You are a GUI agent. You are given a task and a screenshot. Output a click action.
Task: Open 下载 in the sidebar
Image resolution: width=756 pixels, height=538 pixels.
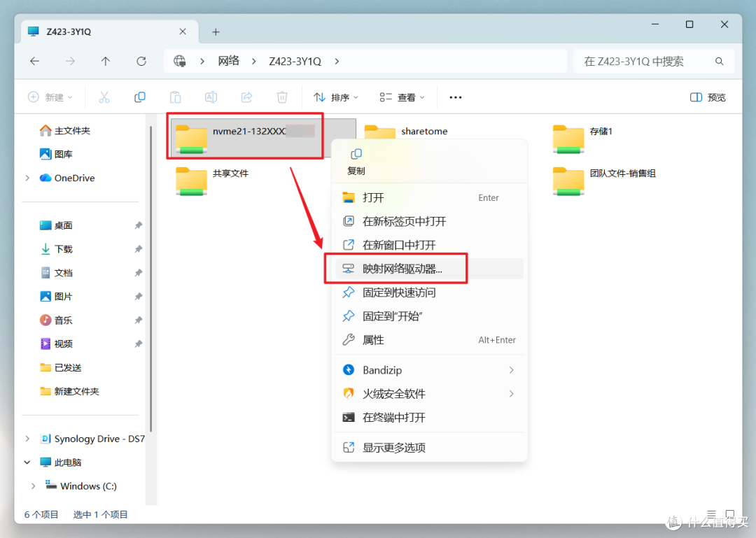coord(56,249)
